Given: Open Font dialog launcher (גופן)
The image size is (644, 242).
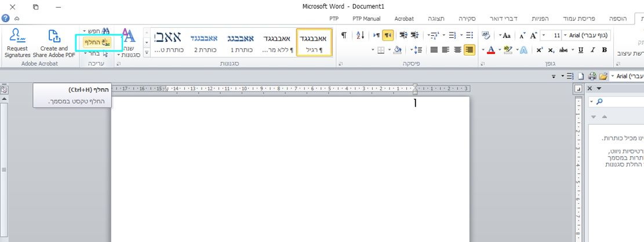Looking at the screenshot, I should pyautogui.click(x=482, y=64).
